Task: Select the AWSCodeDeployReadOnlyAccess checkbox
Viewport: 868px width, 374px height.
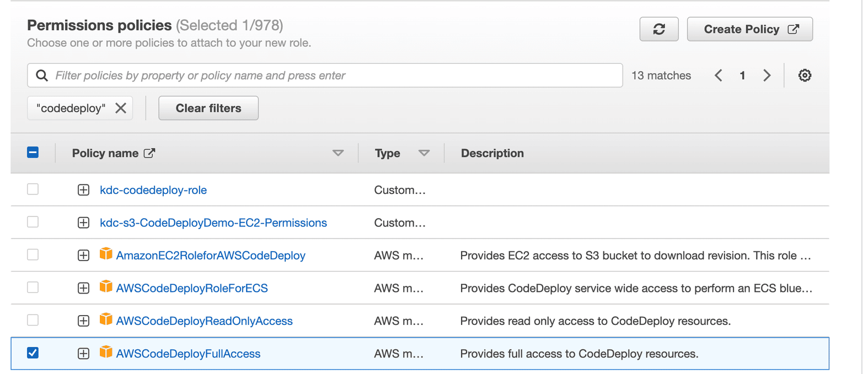Action: click(33, 320)
